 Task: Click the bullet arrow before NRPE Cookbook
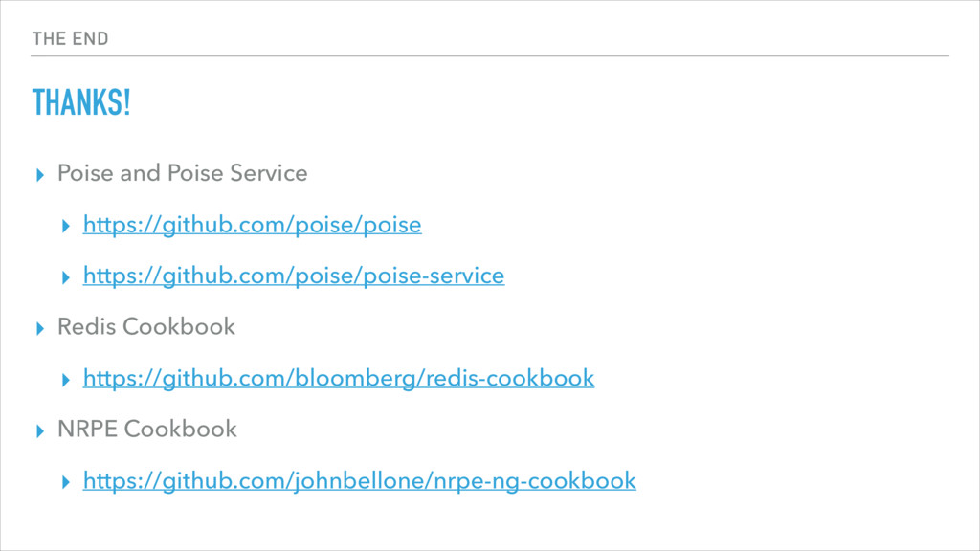[x=40, y=431]
